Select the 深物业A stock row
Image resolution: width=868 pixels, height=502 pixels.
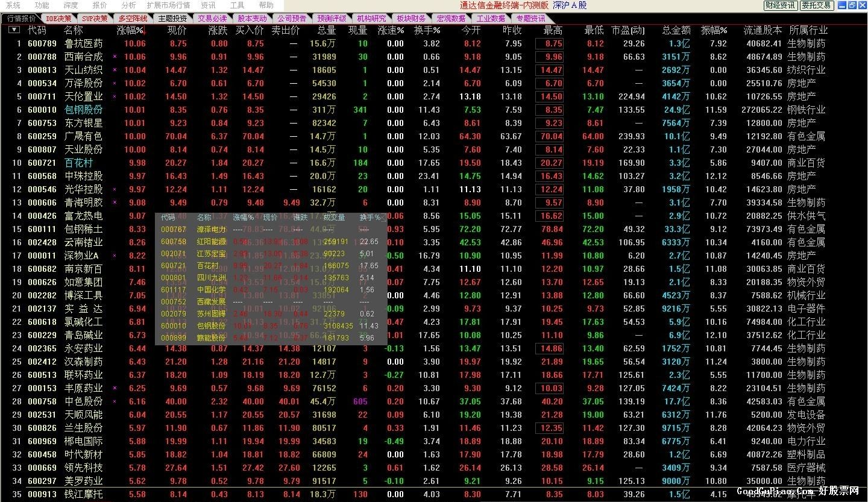(434, 256)
